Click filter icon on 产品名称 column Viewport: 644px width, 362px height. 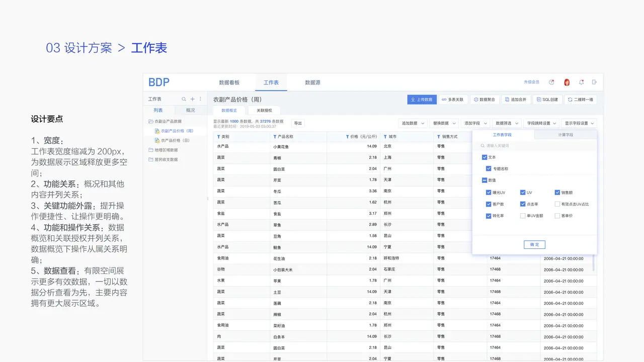[x=275, y=137]
